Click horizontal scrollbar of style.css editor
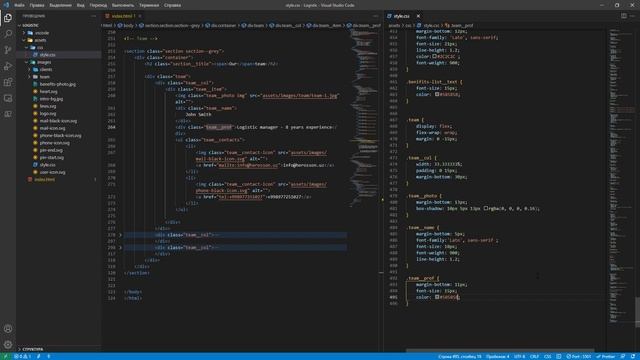The image size is (640, 360). 500,350
